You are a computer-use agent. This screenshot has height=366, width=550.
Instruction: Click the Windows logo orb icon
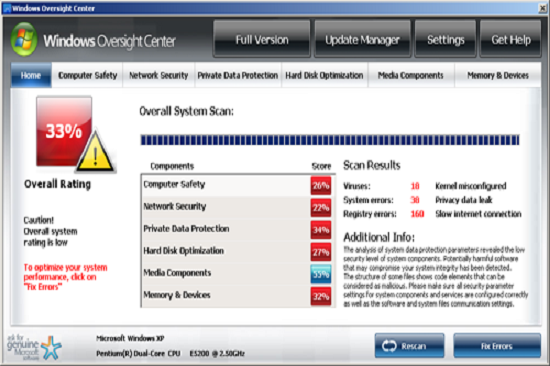[24, 39]
